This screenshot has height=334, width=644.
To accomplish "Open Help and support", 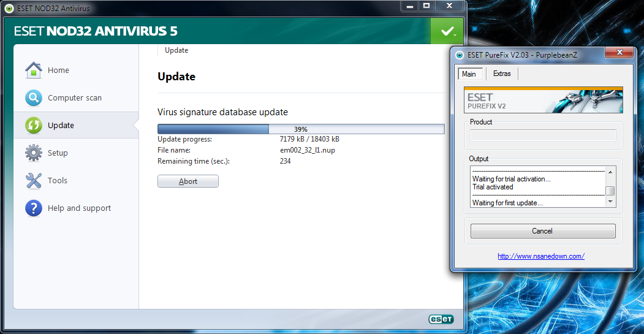I will click(79, 208).
